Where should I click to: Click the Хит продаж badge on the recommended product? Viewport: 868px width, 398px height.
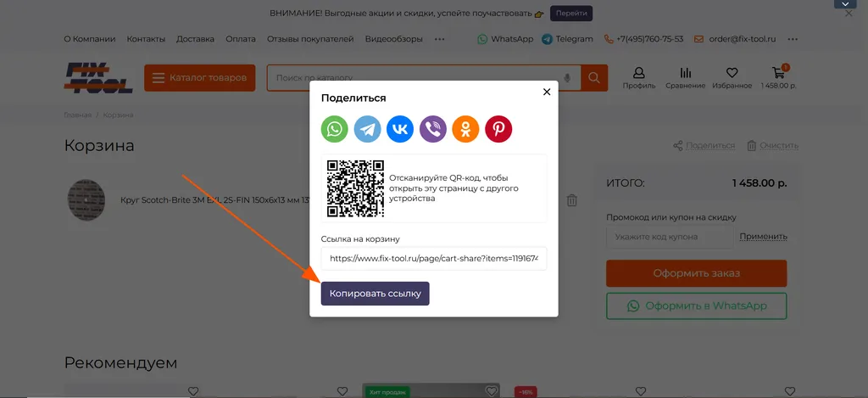387,392
